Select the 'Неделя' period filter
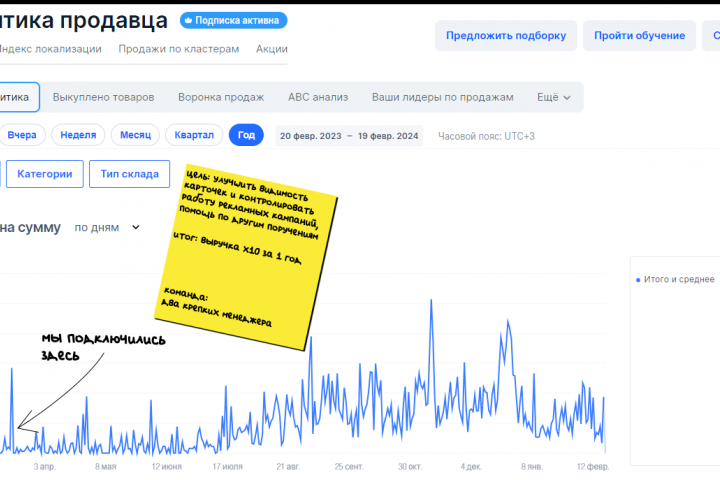This screenshot has height=480, width=720. (x=78, y=135)
